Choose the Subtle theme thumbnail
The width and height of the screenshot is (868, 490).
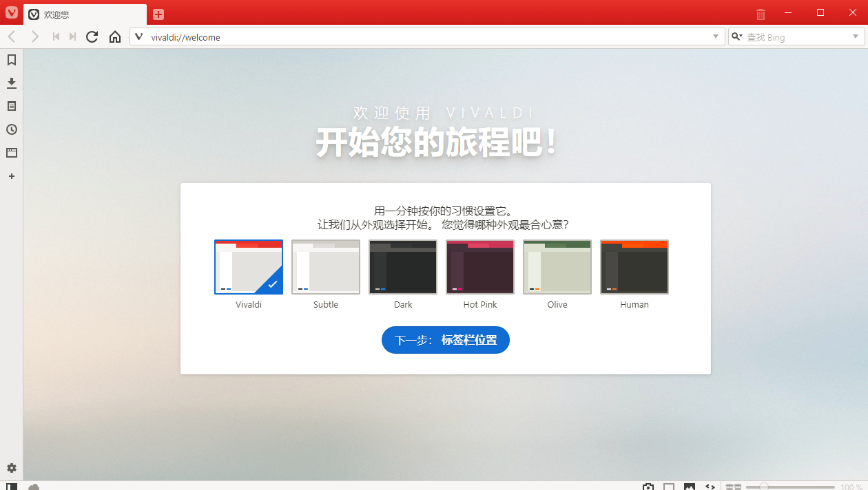[326, 267]
